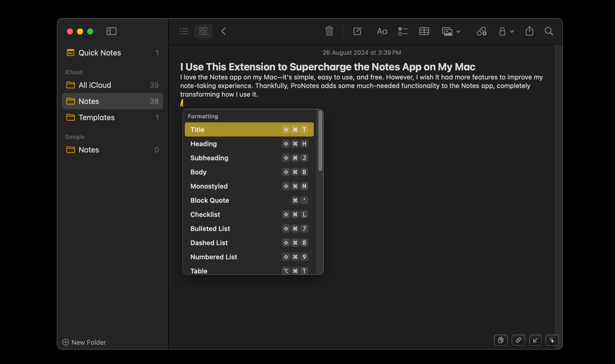Open the Templates folder
615x364 pixels.
[112, 117]
